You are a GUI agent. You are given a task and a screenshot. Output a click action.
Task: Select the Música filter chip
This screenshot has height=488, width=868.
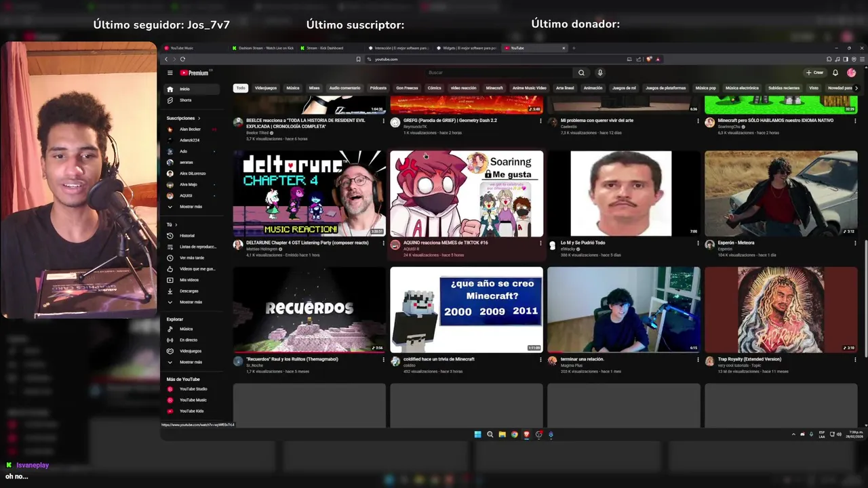[293, 88]
